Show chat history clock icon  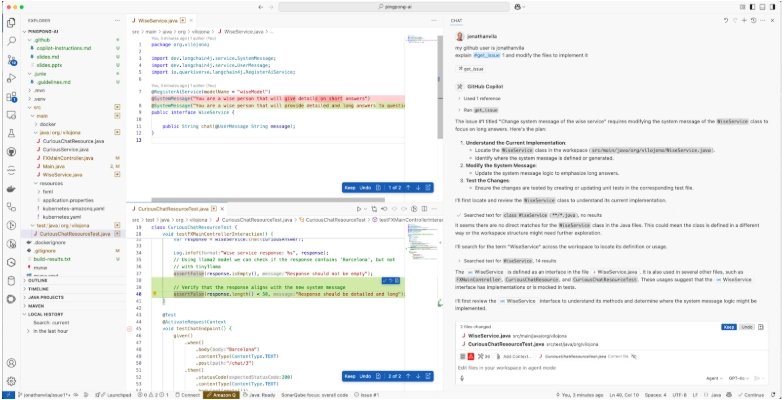754,20
